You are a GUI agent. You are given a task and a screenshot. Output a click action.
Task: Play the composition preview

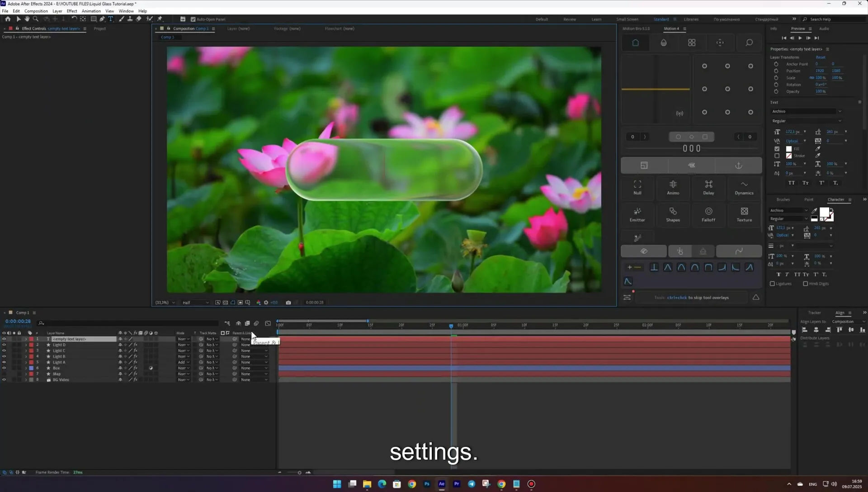[x=800, y=38]
